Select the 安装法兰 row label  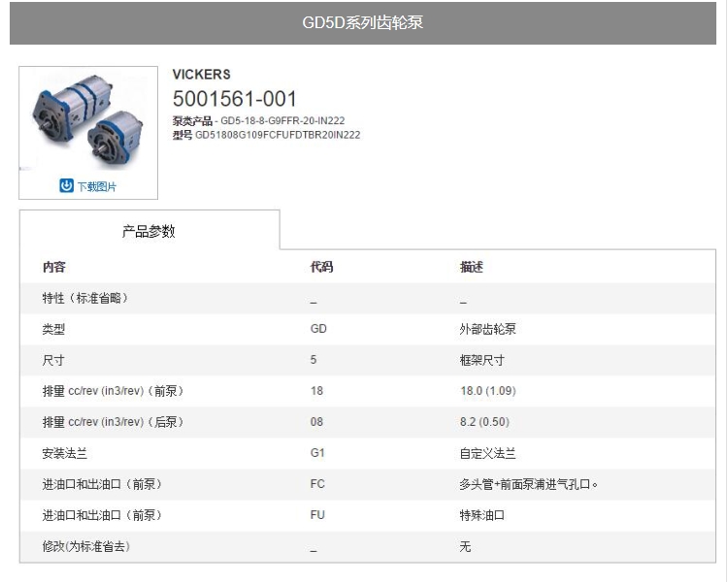[x=64, y=453]
